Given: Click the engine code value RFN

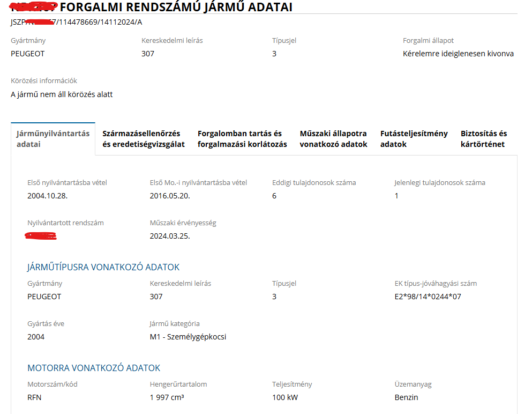Looking at the screenshot, I should tap(34, 397).
